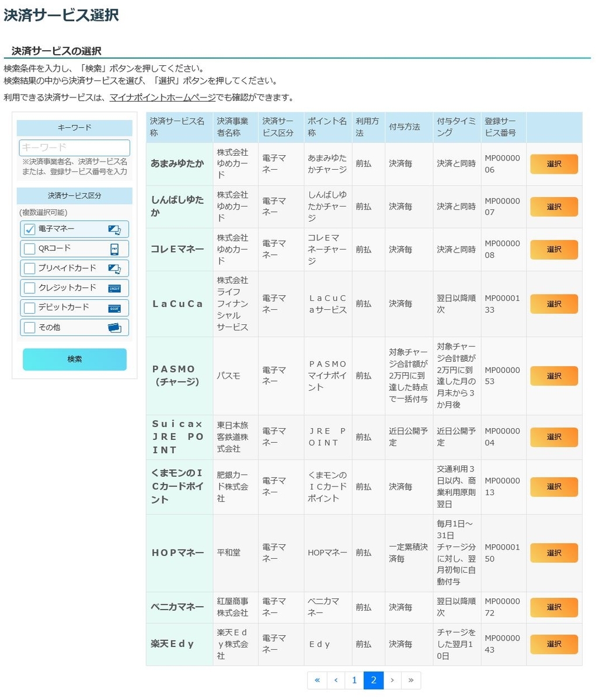
Task: Select ベニカマネー with its 選択 button
Action: [x=554, y=607]
